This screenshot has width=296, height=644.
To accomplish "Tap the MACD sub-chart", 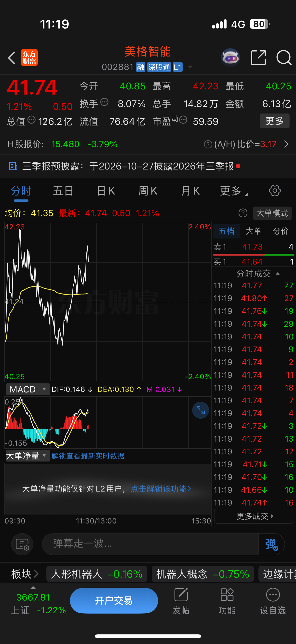I will click(108, 422).
